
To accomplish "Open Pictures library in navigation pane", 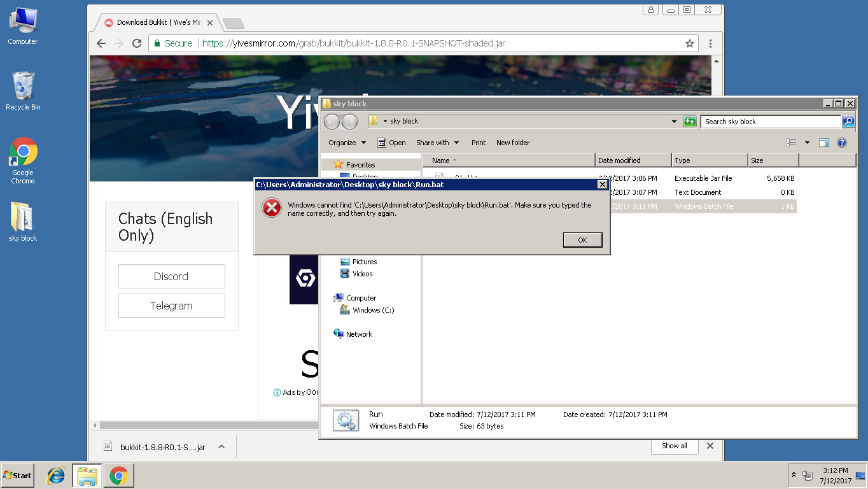I will tap(364, 262).
